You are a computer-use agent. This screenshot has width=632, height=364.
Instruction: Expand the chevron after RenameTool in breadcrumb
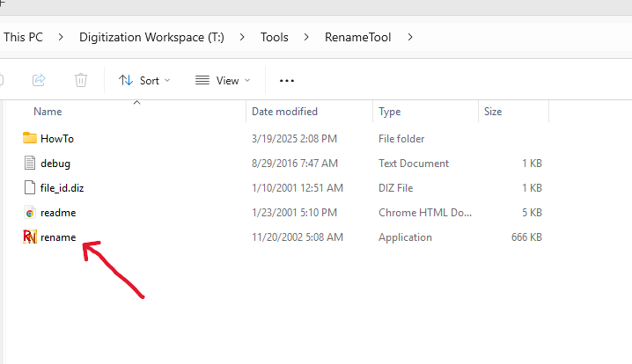[410, 37]
